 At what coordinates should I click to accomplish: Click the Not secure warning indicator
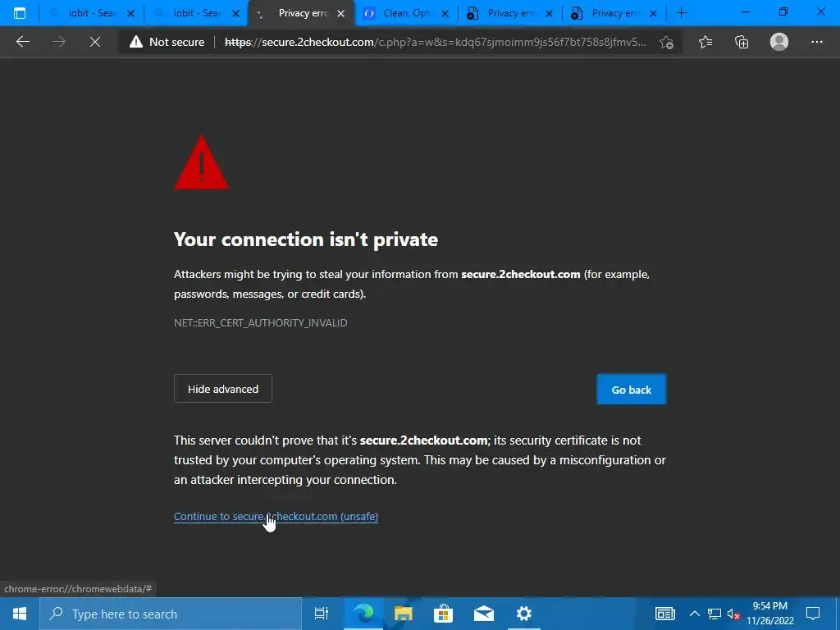[x=167, y=42]
